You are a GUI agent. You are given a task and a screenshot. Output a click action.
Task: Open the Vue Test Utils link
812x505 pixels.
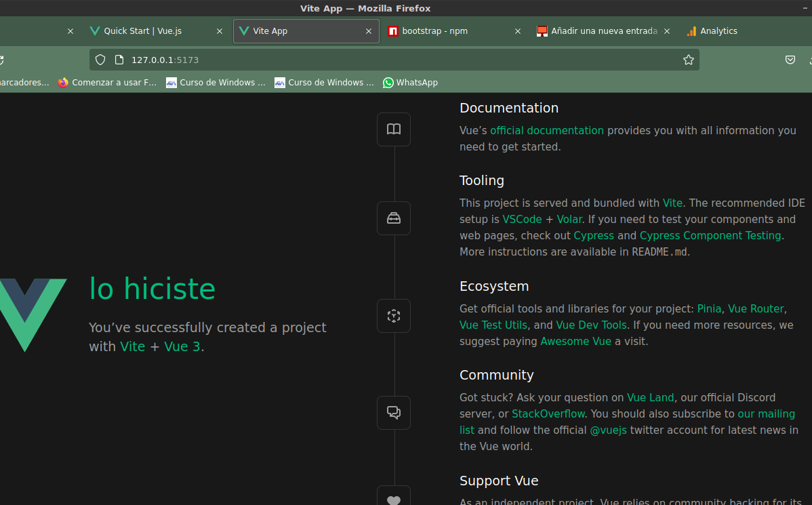point(493,325)
